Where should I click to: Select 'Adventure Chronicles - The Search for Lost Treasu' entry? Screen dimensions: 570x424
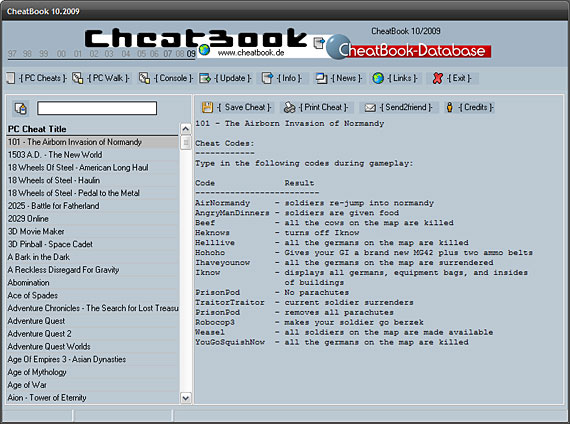(x=92, y=308)
